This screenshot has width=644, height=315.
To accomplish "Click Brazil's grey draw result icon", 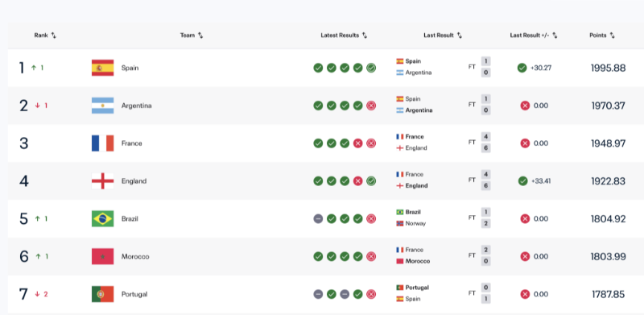I will coord(318,219).
